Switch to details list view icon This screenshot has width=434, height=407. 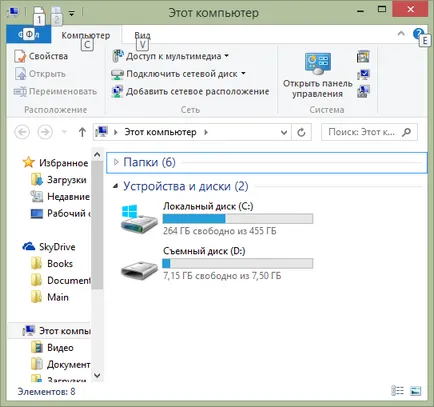click(x=397, y=391)
